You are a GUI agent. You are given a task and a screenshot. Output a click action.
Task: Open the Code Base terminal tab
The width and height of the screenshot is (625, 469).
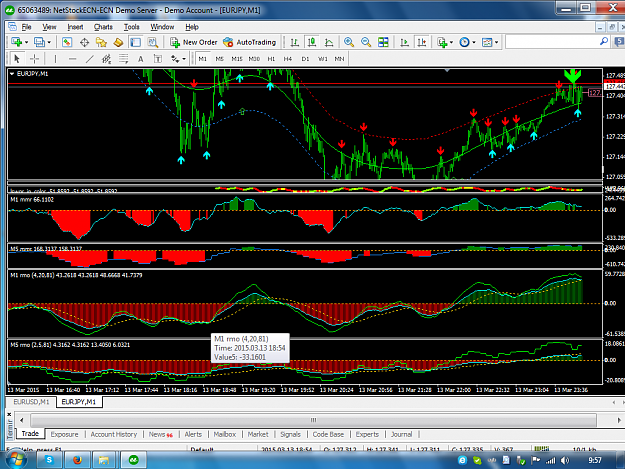click(328, 434)
